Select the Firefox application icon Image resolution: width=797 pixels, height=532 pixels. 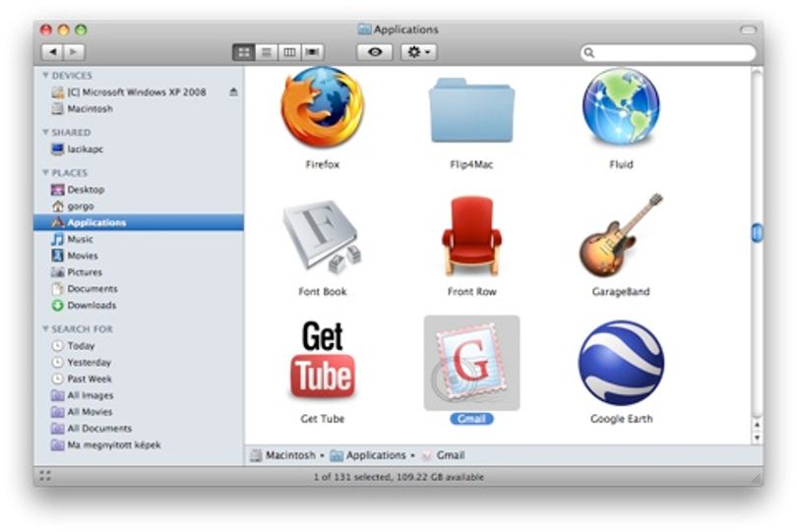[x=323, y=107]
